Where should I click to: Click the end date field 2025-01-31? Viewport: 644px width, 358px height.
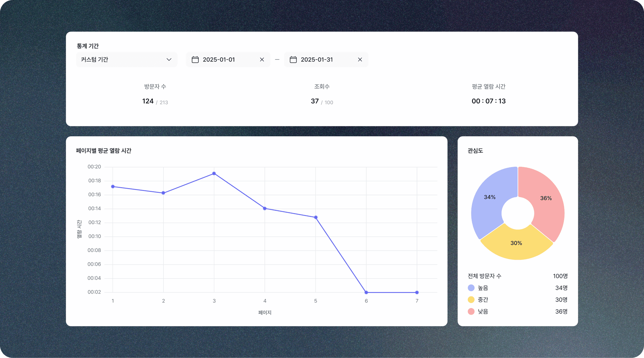(x=326, y=60)
